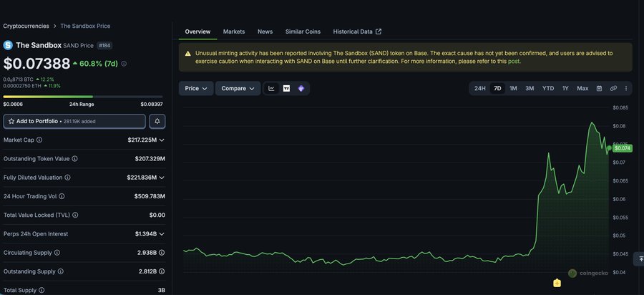
Task: Expand Perps 24h Open Interest chevron
Action: tap(162, 234)
